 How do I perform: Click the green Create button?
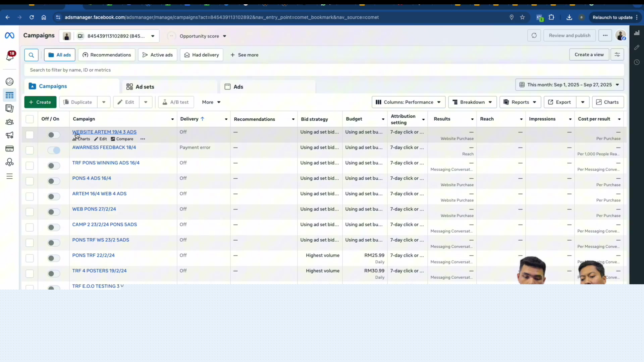pos(40,102)
